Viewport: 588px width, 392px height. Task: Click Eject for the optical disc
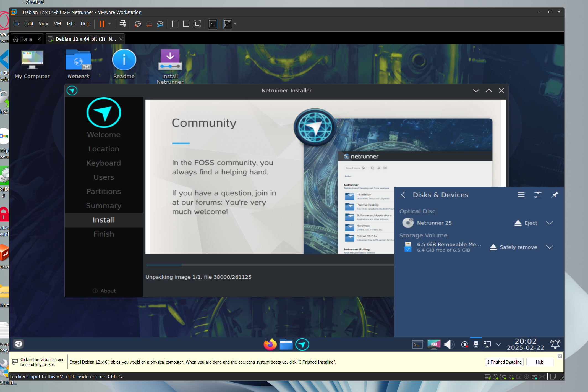[526, 223]
